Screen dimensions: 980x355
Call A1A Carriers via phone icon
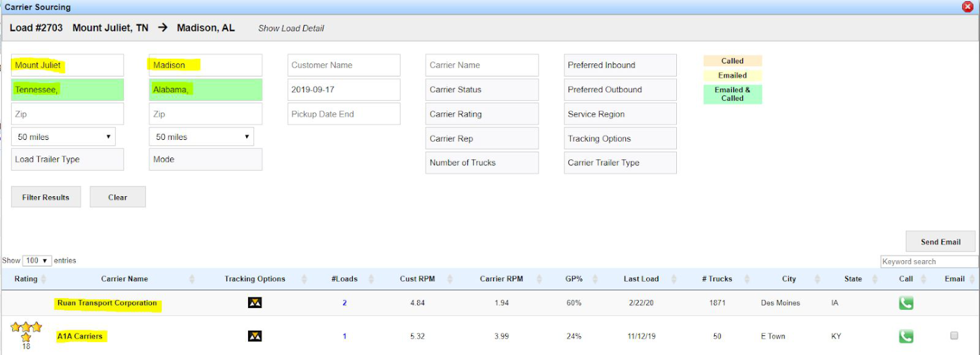905,336
